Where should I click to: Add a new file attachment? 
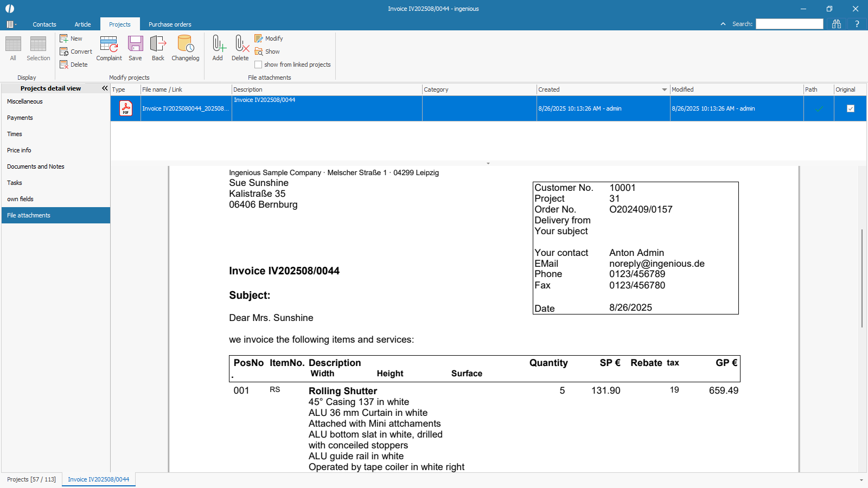(218, 48)
